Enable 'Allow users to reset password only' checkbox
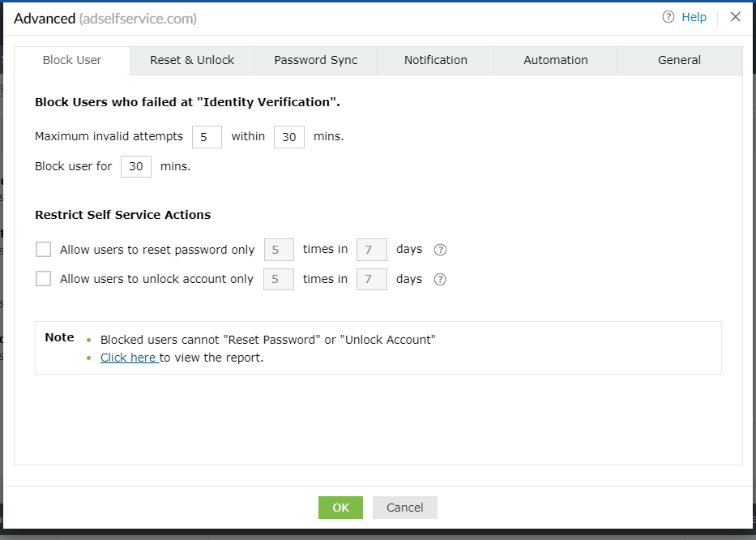This screenshot has height=540, width=756. [x=43, y=250]
